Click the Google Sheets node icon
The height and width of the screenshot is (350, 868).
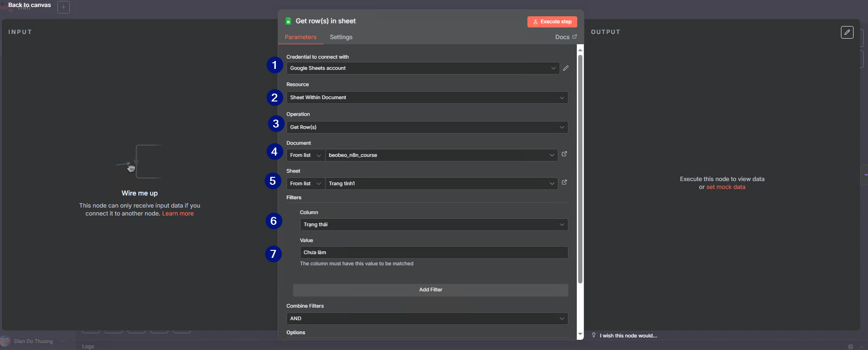[288, 21]
